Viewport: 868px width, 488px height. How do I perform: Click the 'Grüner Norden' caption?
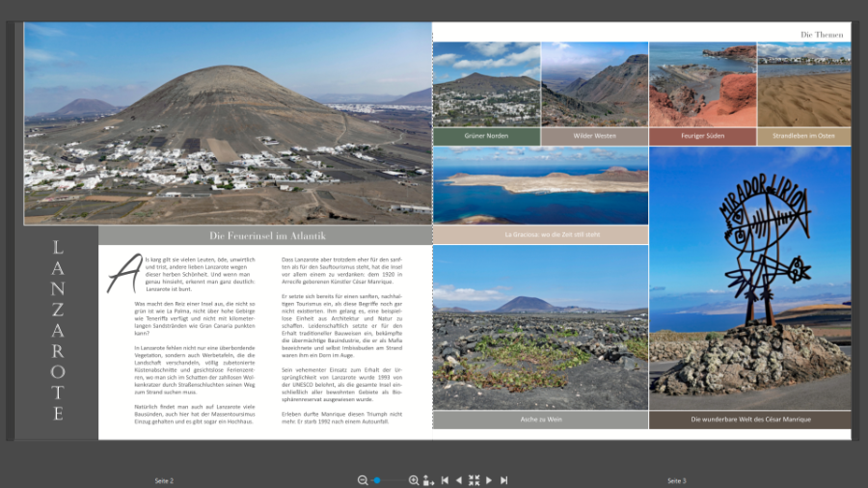[x=487, y=136]
